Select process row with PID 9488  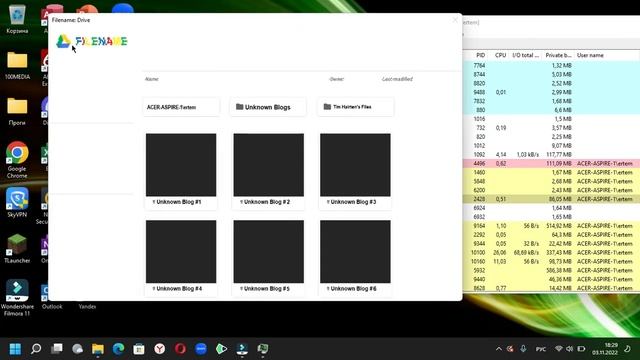(551, 92)
